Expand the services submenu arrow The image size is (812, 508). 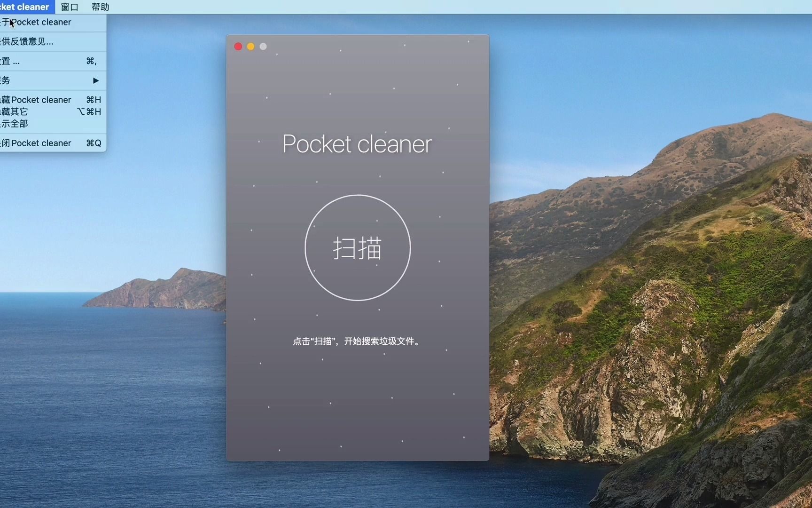pyautogui.click(x=96, y=80)
